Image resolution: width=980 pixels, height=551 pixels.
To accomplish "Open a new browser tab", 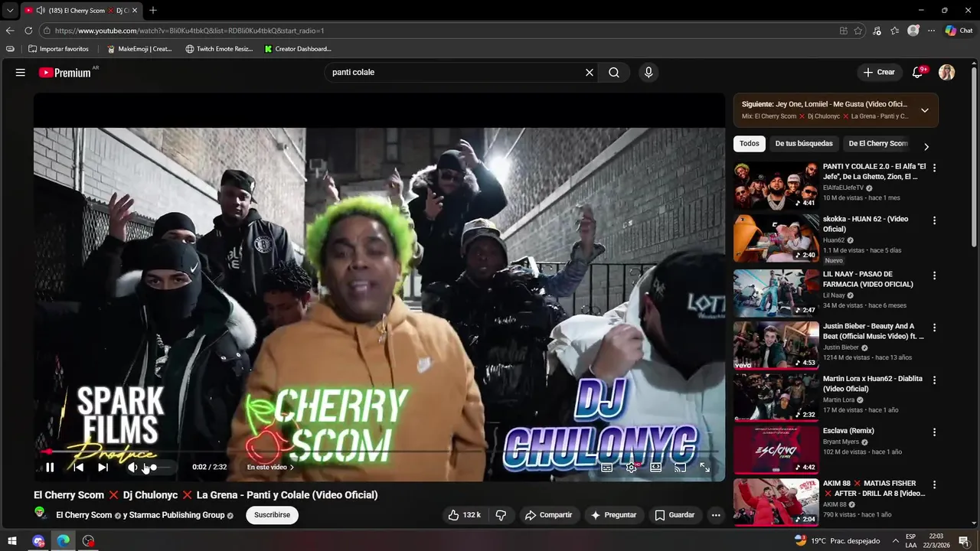I will pyautogui.click(x=153, y=10).
